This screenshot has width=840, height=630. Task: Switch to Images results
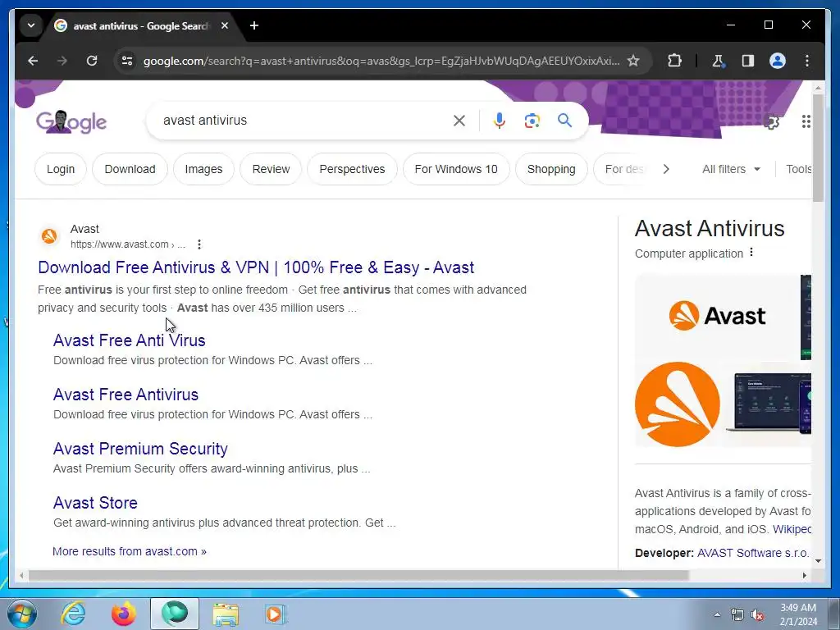pyautogui.click(x=203, y=169)
